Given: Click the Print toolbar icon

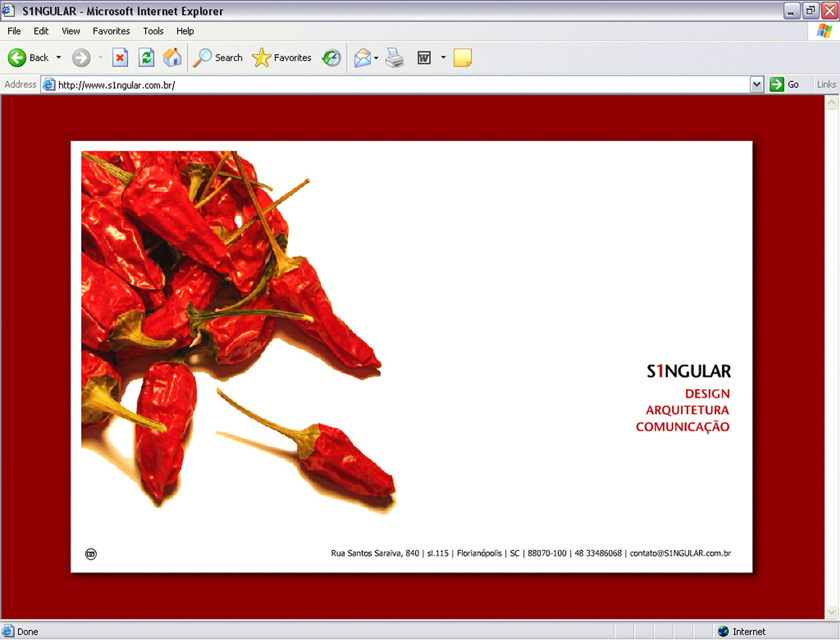Looking at the screenshot, I should [x=395, y=58].
